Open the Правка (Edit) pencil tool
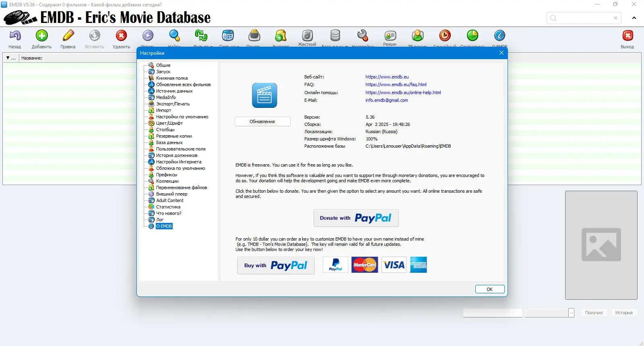This screenshot has height=346, width=644. 68,36
